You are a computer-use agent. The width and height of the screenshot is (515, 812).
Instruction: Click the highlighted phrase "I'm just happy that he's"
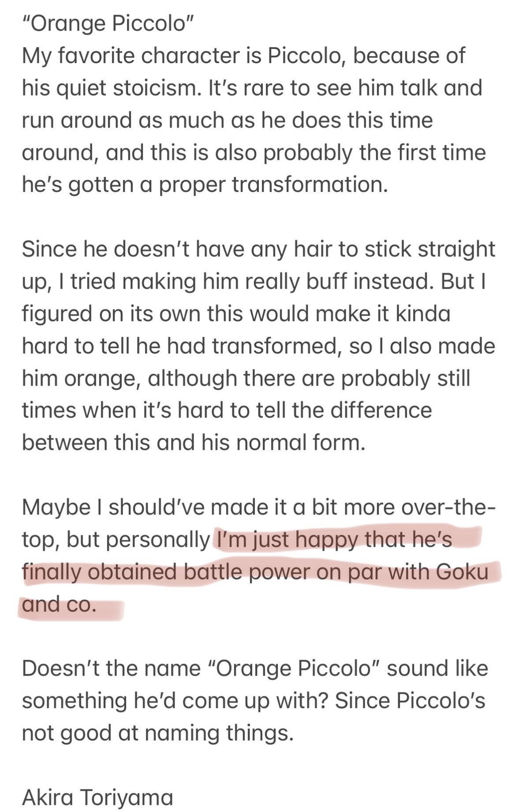click(x=333, y=539)
